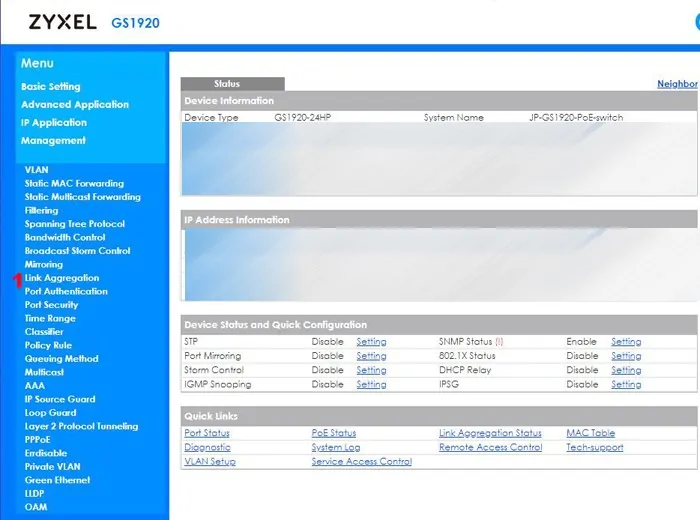The image size is (700, 520).
Task: Open Remote Access Control quick link
Action: (x=491, y=447)
